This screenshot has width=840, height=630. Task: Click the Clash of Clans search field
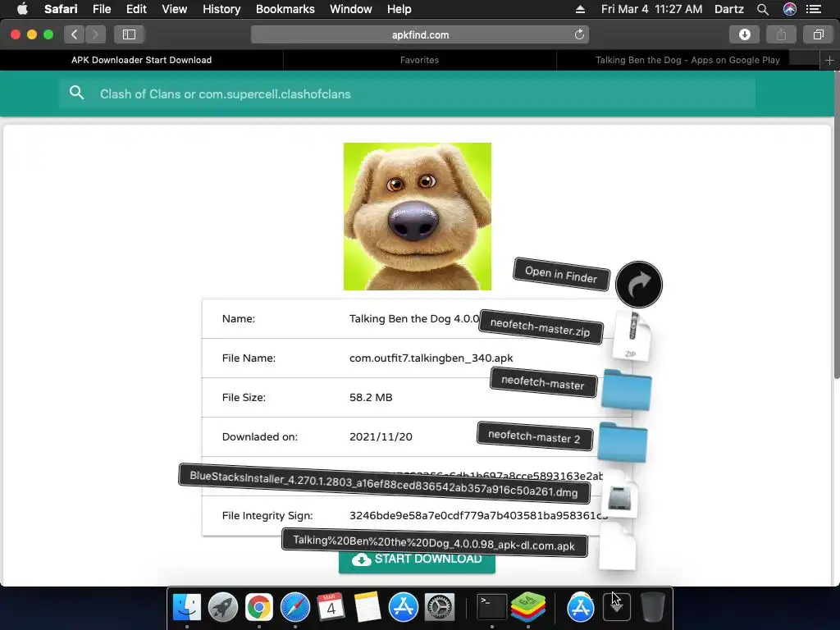[407, 94]
